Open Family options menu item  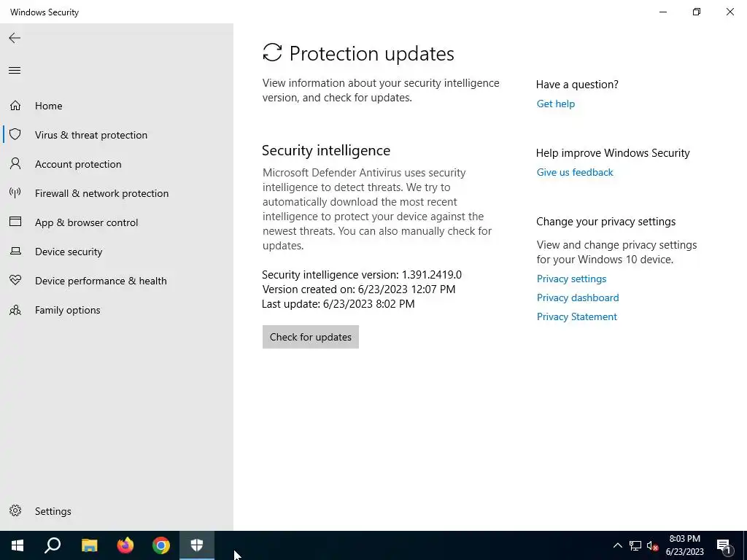pos(117,310)
